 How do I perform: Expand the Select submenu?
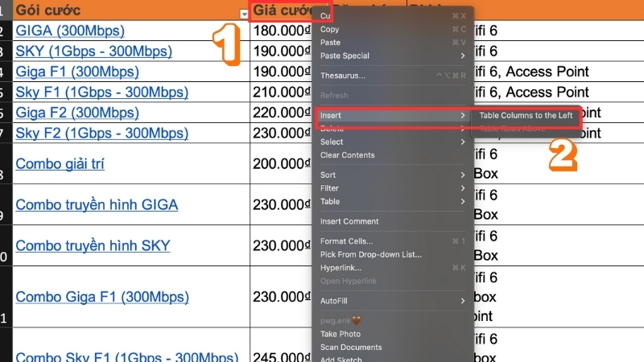[332, 142]
